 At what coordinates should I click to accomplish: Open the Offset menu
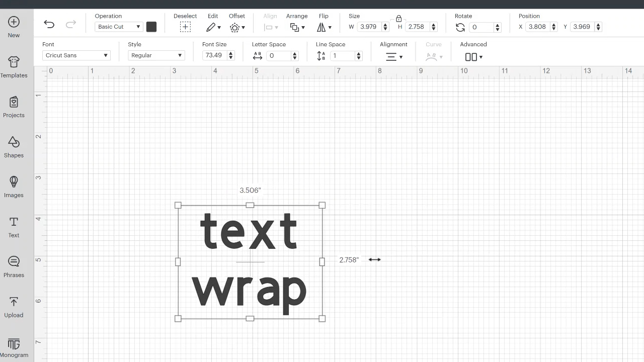click(237, 27)
